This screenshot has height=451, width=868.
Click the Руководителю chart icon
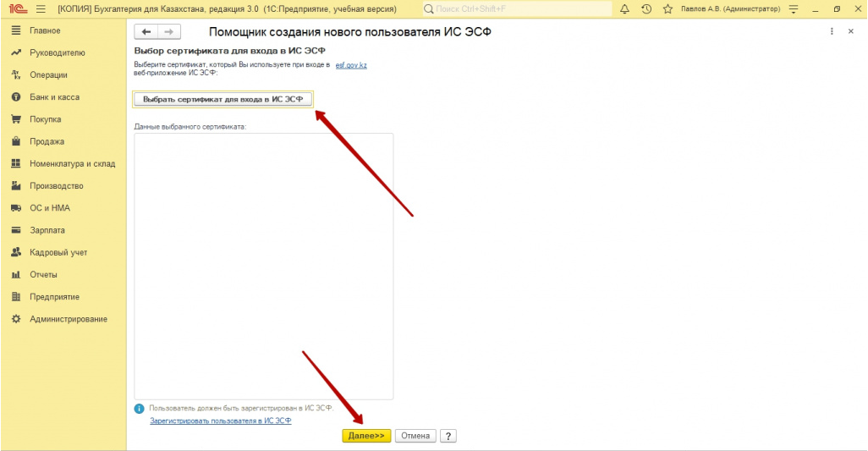point(16,52)
